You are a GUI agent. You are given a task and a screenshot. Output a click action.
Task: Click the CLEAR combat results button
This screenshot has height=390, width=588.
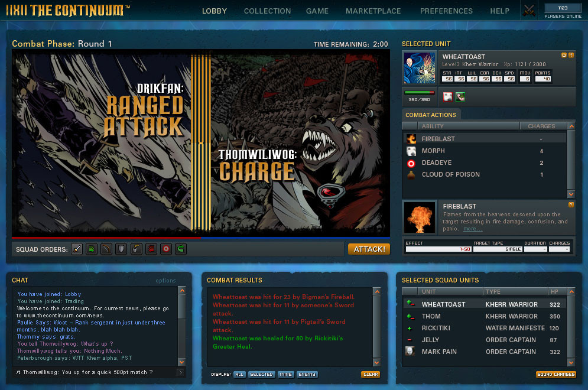coord(371,374)
